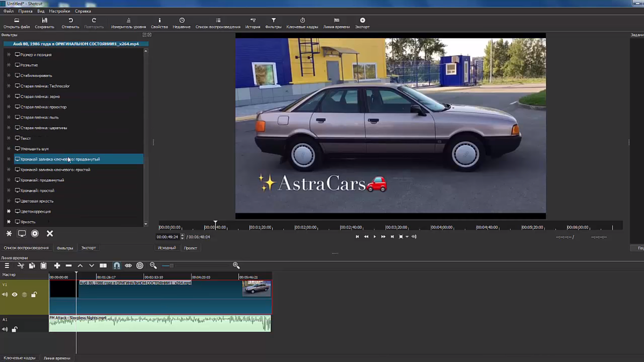The height and width of the screenshot is (362, 644).
Task: Click the current timecode field 00:00:49:24
Action: (167, 237)
